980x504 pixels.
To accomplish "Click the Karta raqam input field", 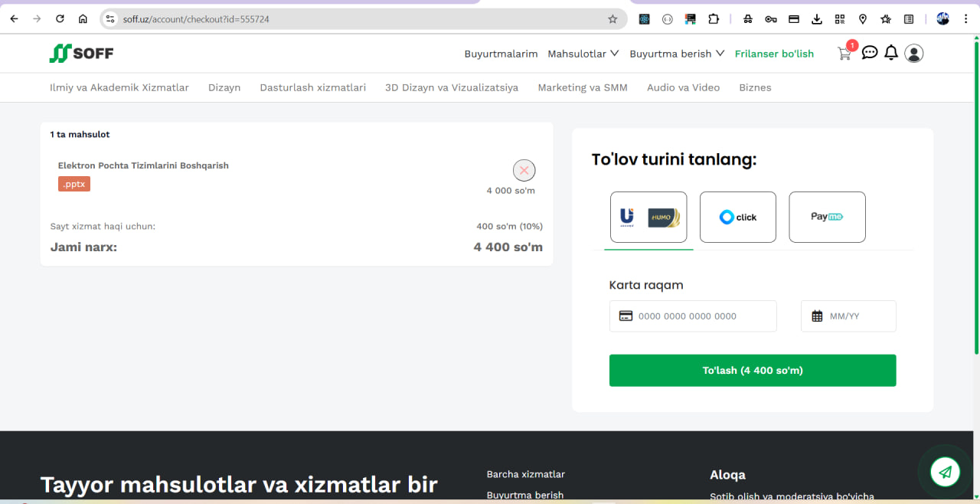I will click(693, 316).
